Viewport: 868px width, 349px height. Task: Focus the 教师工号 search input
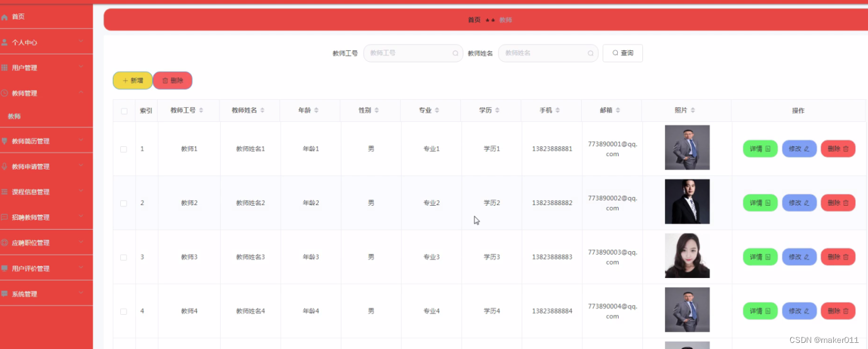[x=413, y=53]
